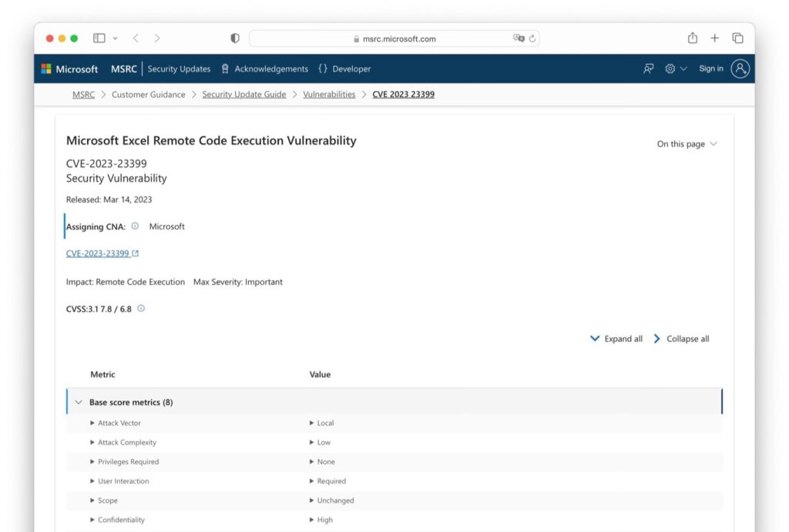The width and height of the screenshot is (789, 532).
Task: Expand the Attack Vector metric row
Action: coord(92,423)
